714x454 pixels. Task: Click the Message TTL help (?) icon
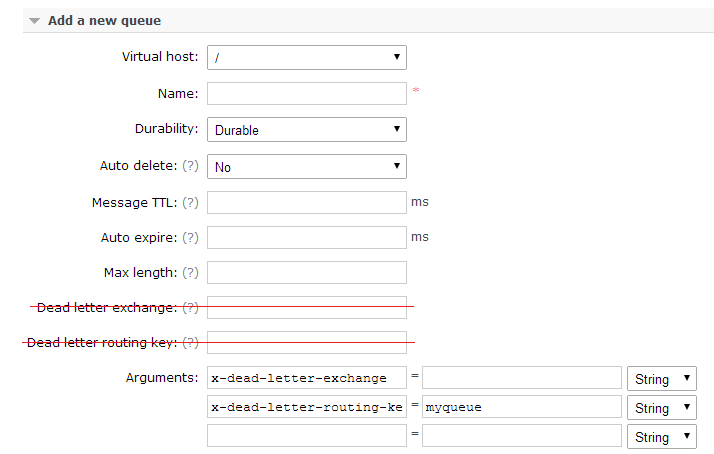coord(190,202)
